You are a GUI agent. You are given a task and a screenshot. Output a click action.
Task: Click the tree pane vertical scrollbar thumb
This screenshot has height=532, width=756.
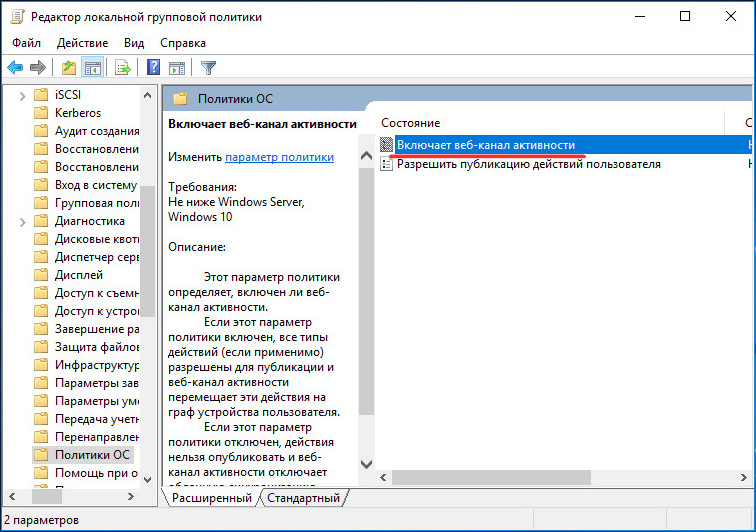(148, 251)
